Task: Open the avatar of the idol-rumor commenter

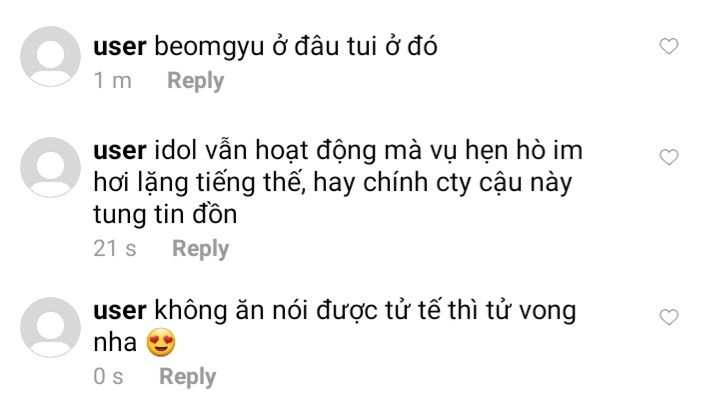Action: point(51,168)
